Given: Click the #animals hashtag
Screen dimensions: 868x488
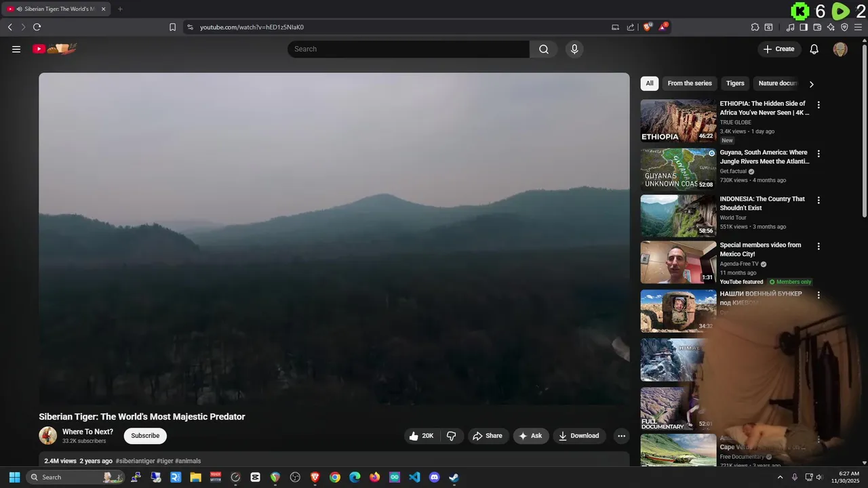Looking at the screenshot, I should (188, 461).
